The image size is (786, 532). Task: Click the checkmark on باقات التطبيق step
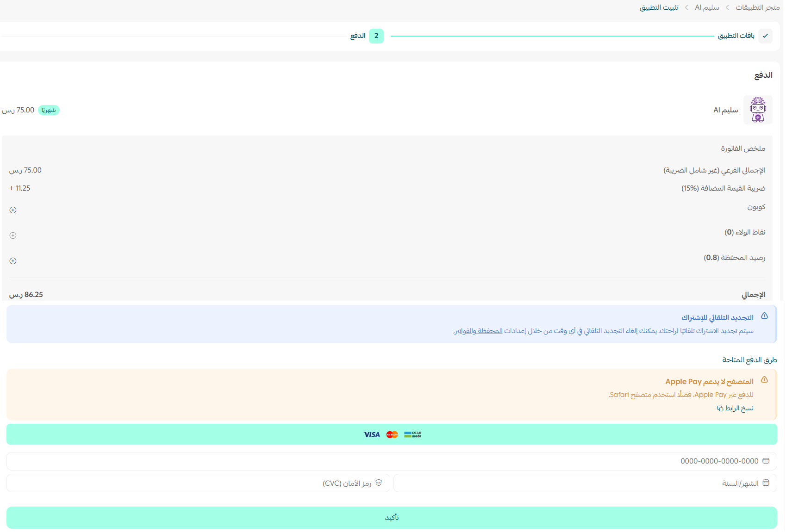click(x=766, y=36)
